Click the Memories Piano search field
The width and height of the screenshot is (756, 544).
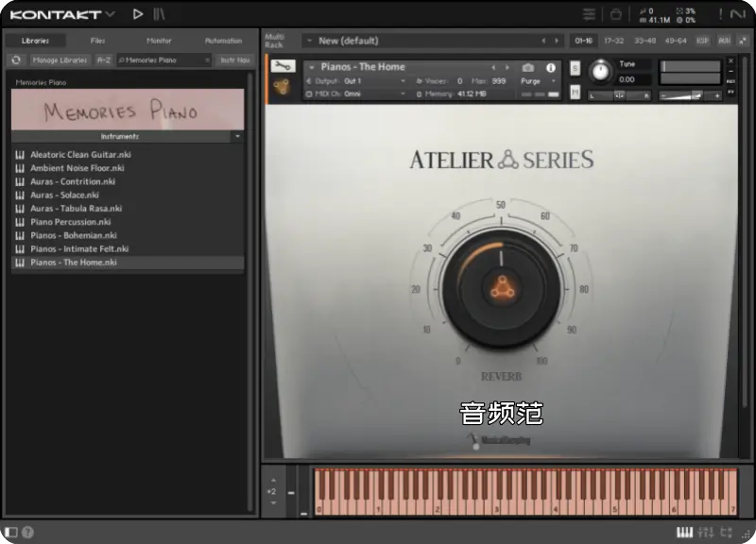tap(162, 59)
